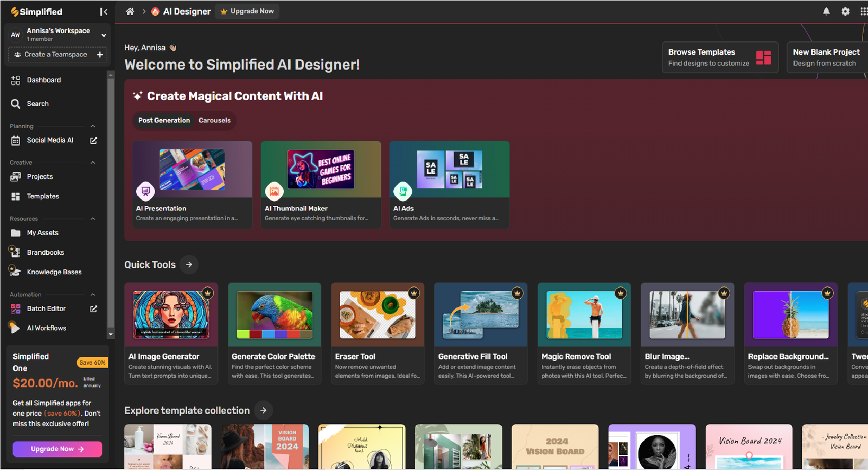This screenshot has width=868, height=470.
Task: Collapse the Creative section
Action: (x=93, y=163)
